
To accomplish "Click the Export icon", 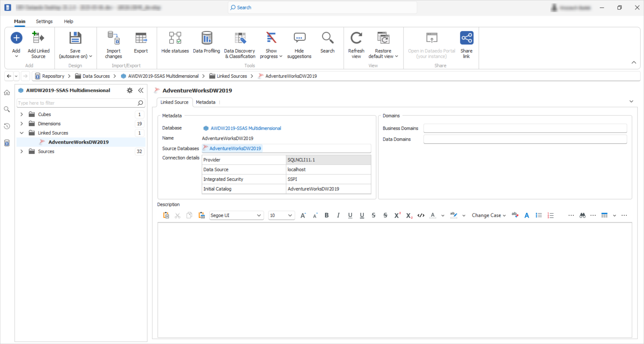I will tap(141, 38).
